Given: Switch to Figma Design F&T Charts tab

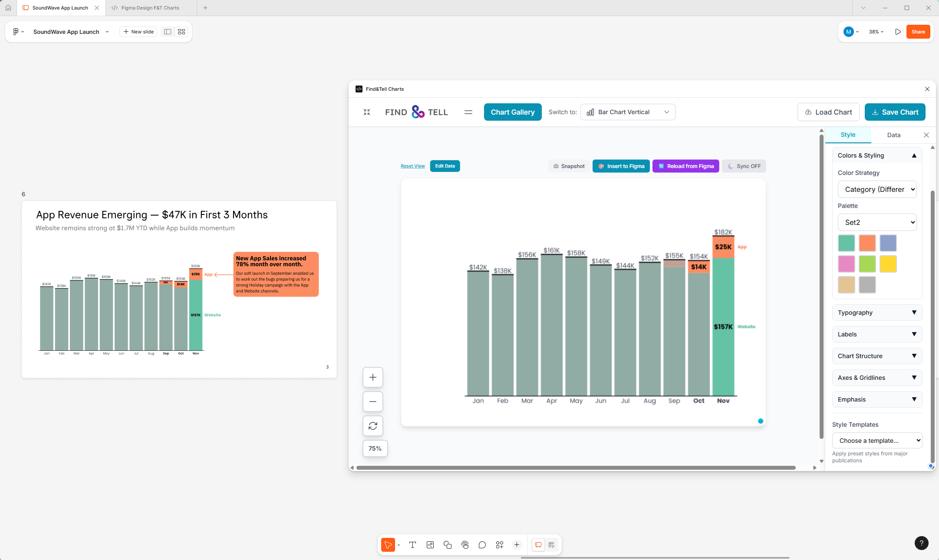Looking at the screenshot, I should 150,8.
